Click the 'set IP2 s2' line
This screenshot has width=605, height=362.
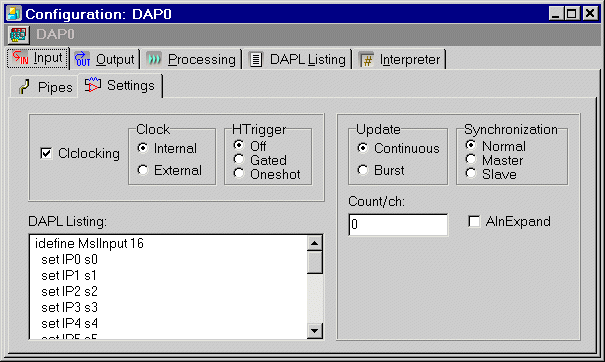click(x=69, y=291)
